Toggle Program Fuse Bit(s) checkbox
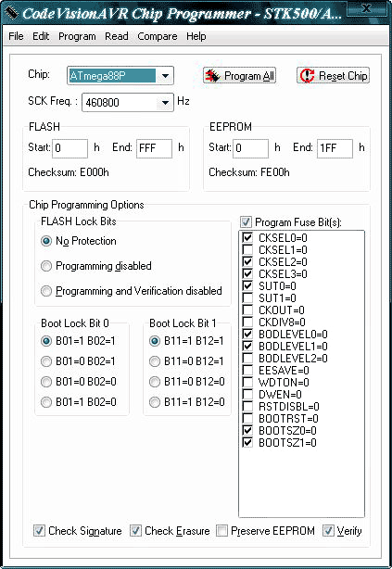This screenshot has width=392, height=569. (246, 222)
